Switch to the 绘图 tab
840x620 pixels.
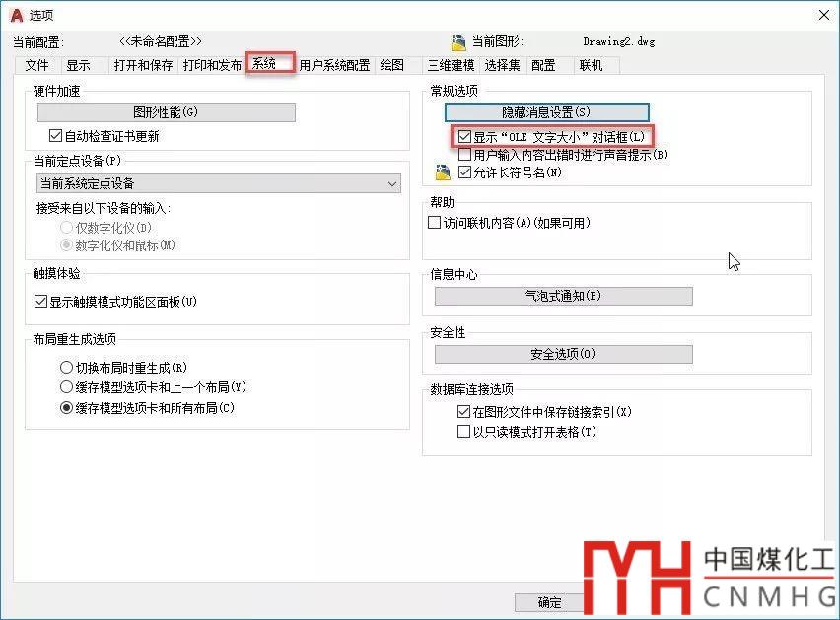point(391,65)
